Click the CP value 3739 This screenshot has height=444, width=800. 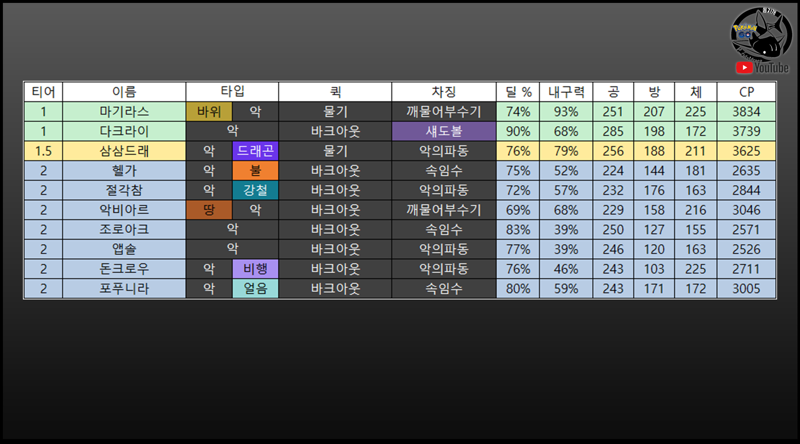coord(746,131)
